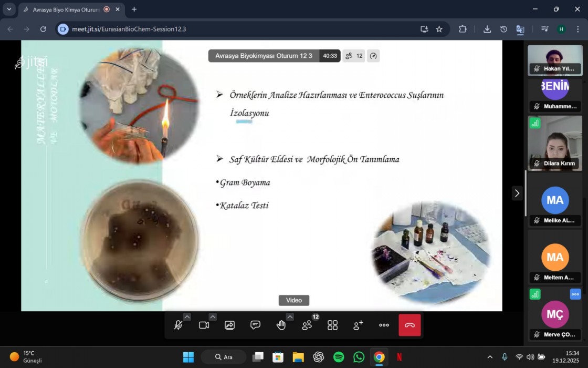The width and height of the screenshot is (588, 368).
Task: Hang up the call
Action: click(x=409, y=325)
